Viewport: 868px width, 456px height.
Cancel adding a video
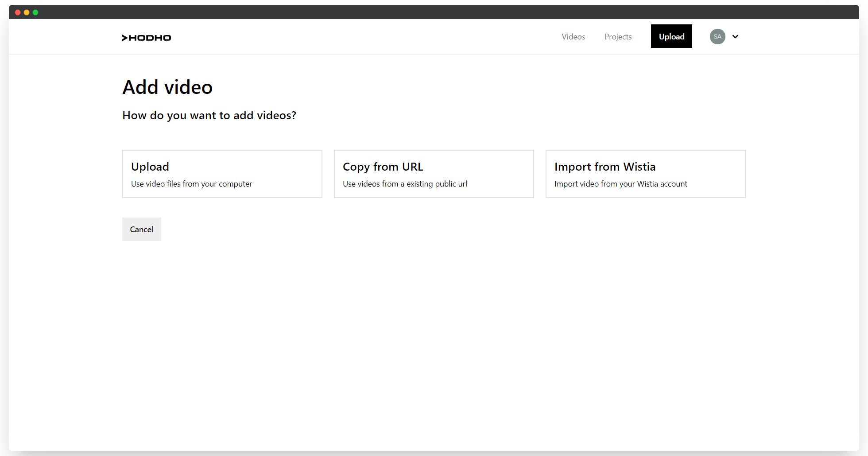tap(141, 229)
